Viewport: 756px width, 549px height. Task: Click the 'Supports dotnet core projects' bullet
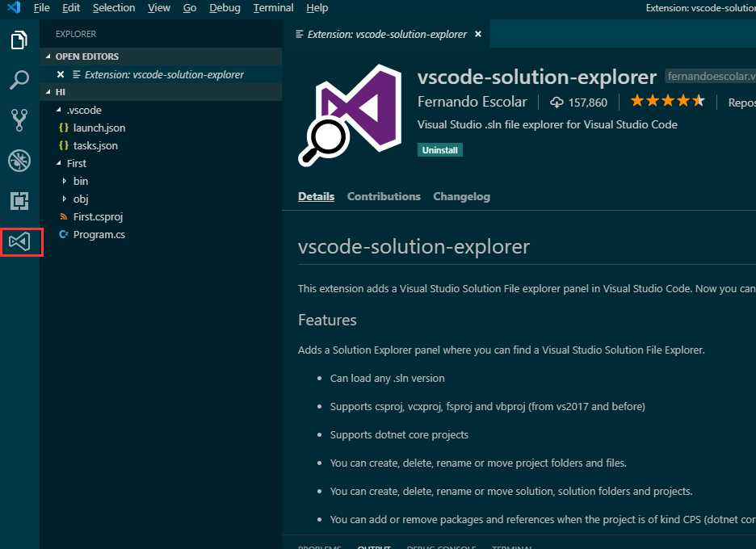(399, 434)
